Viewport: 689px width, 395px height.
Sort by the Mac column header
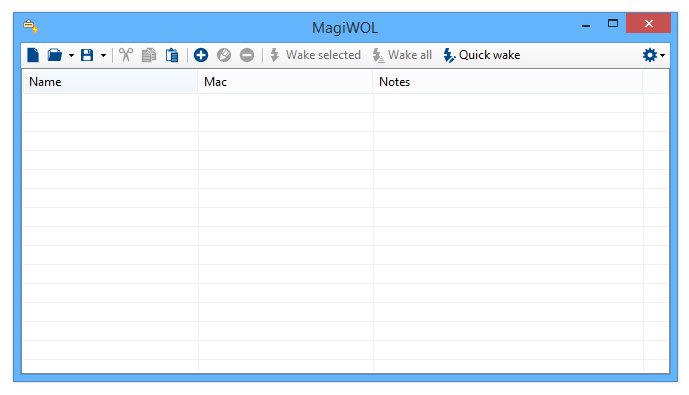(285, 82)
